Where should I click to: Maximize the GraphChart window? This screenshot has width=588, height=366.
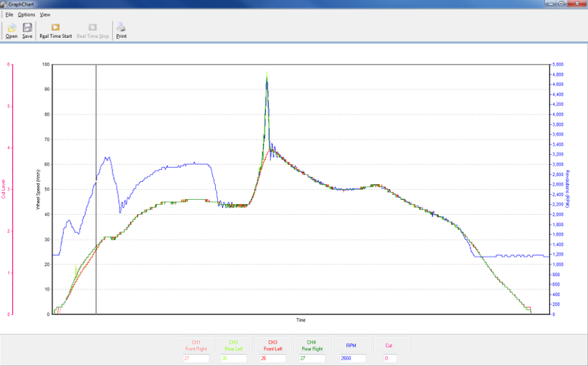(561, 4)
